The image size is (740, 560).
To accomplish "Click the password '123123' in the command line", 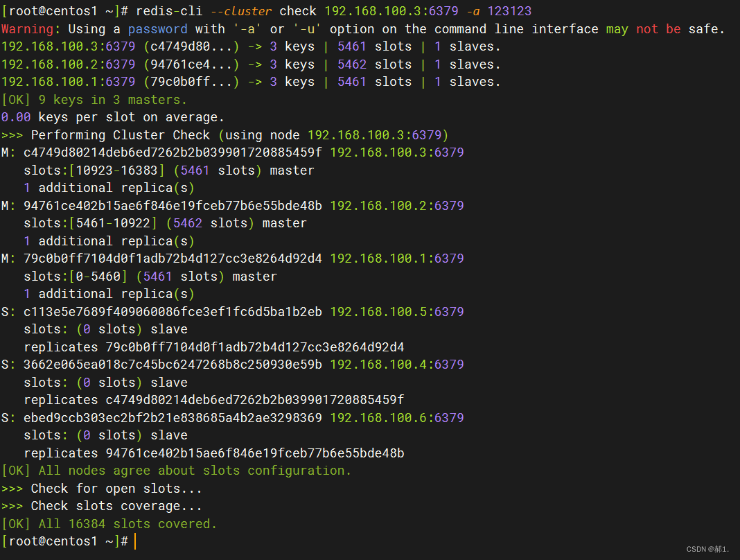I will pos(509,11).
